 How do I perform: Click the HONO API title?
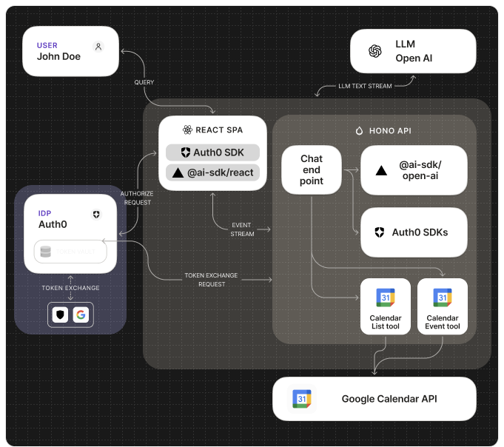click(390, 131)
